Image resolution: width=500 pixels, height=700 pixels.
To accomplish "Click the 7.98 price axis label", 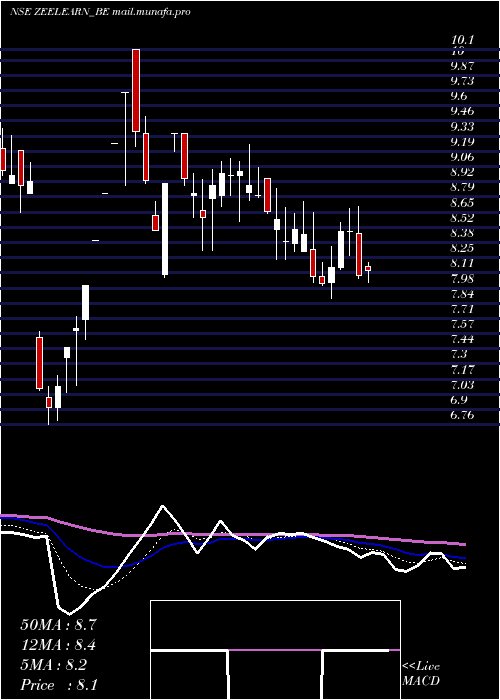I will pyautogui.click(x=462, y=279).
